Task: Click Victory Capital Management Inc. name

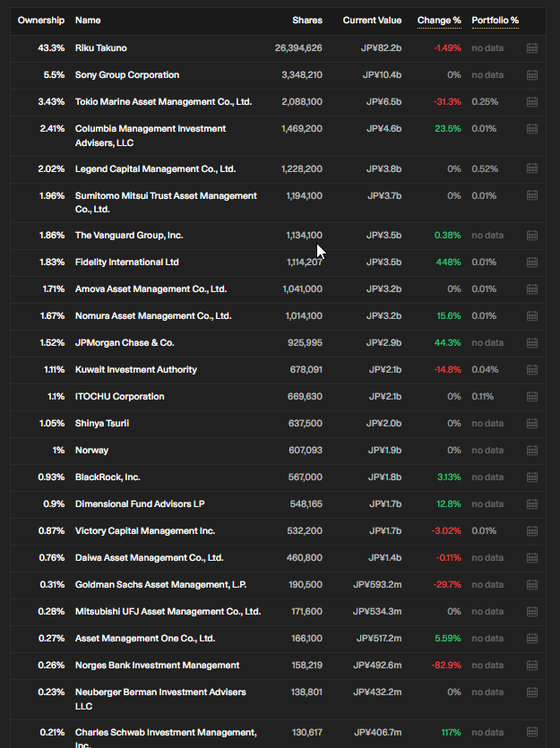Action: (x=145, y=531)
